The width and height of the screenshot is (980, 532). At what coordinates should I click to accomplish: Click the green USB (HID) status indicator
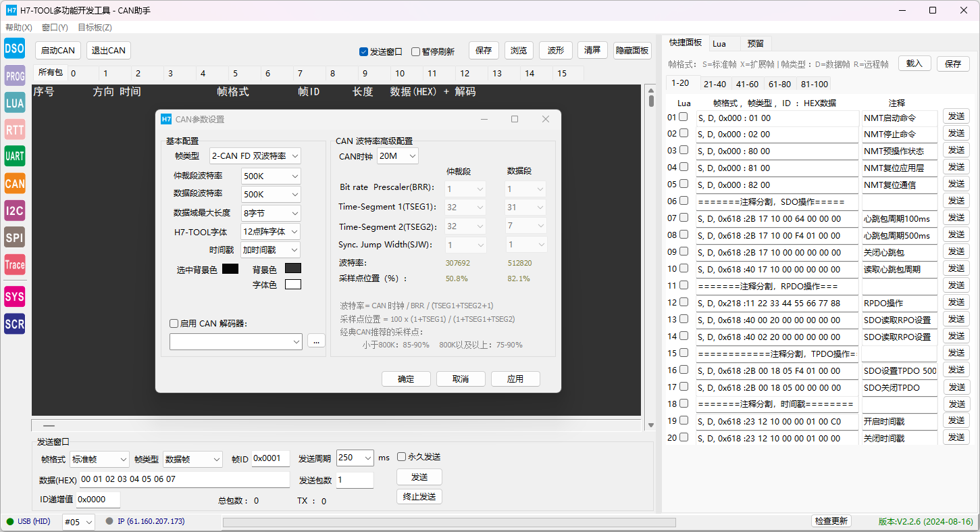(x=9, y=521)
